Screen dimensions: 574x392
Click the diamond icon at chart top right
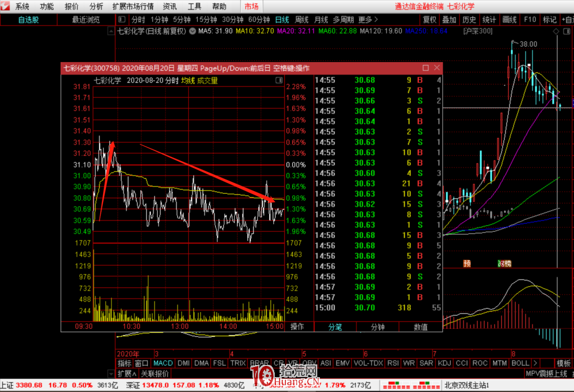click(556, 31)
